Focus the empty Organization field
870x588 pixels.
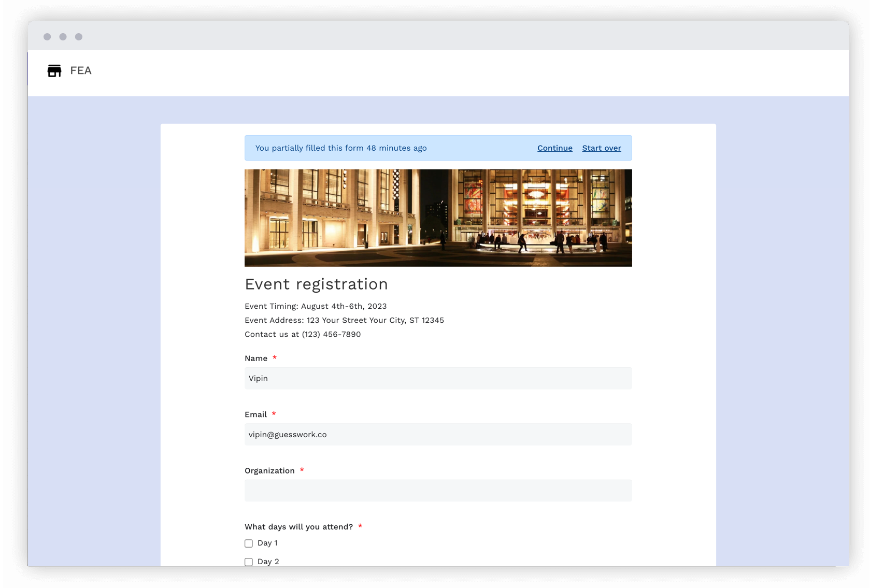[438, 491]
